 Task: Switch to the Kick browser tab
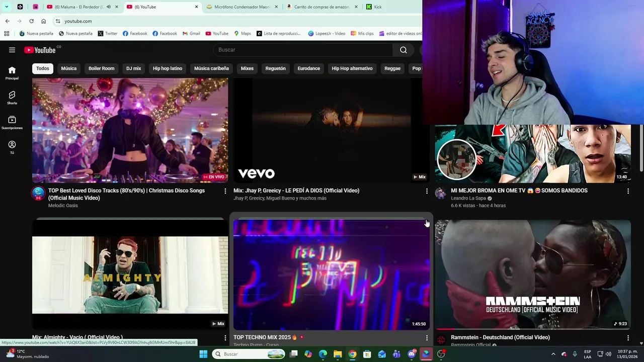coord(377,7)
